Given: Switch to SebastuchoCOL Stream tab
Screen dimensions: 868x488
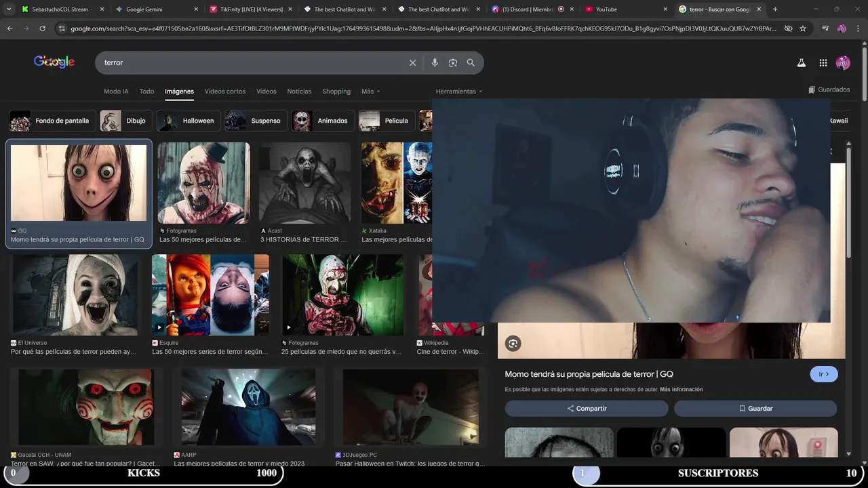Looking at the screenshot, I should [62, 9].
